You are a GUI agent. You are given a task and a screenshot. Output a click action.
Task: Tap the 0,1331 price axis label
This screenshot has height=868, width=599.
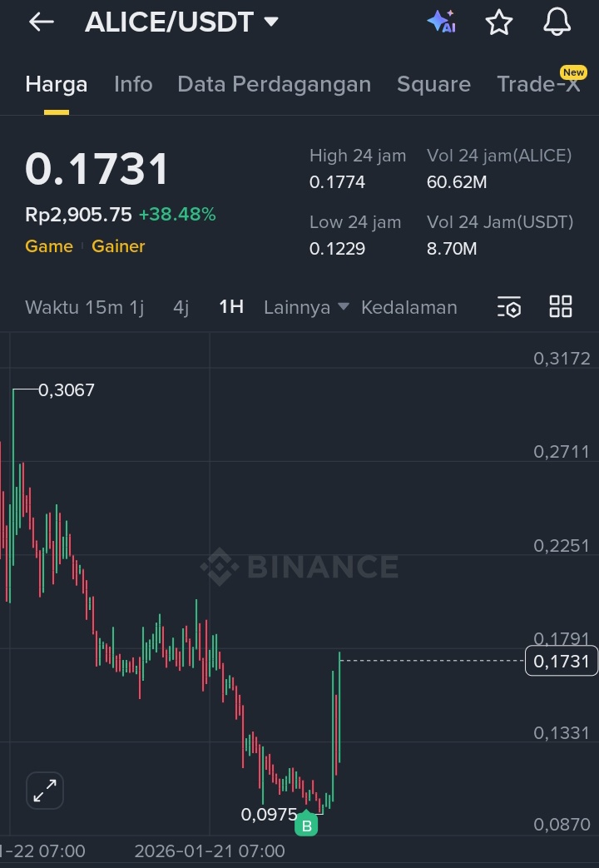tap(562, 733)
